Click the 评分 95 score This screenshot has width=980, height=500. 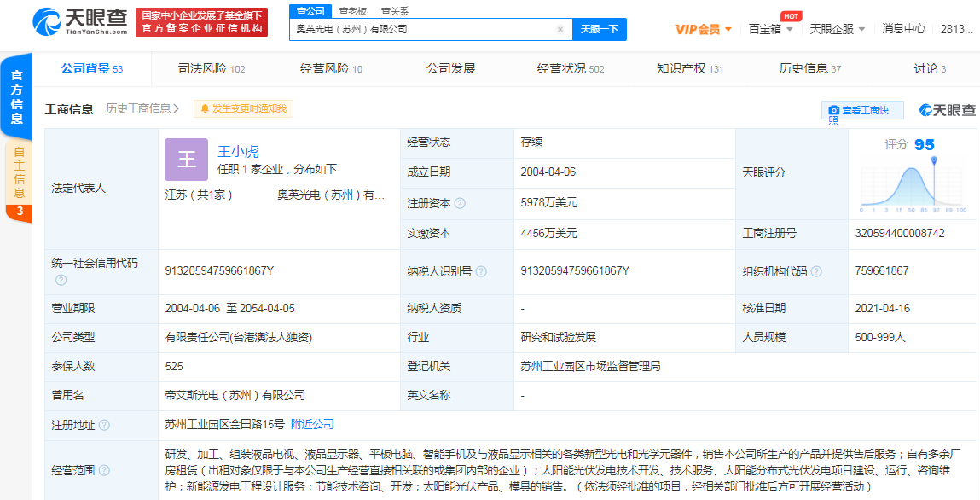click(909, 145)
